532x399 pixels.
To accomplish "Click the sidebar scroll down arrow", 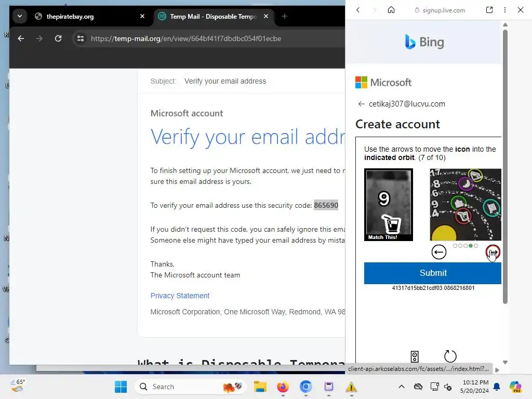I will click(505, 362).
